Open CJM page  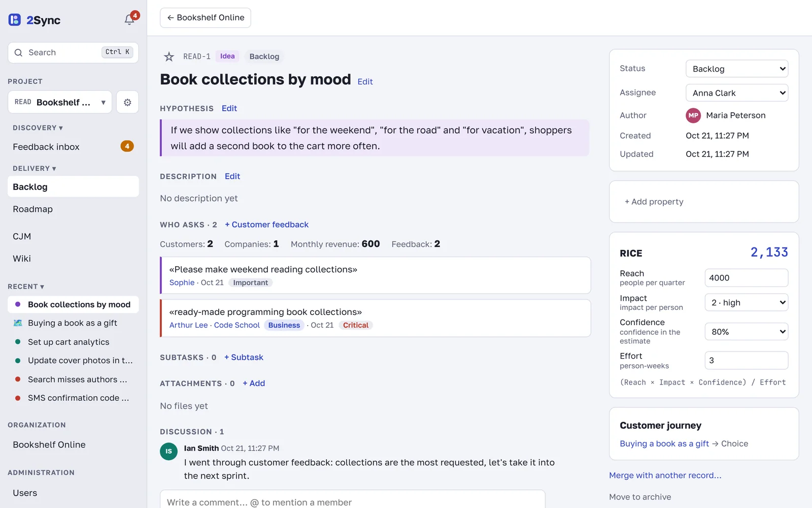[73, 236]
